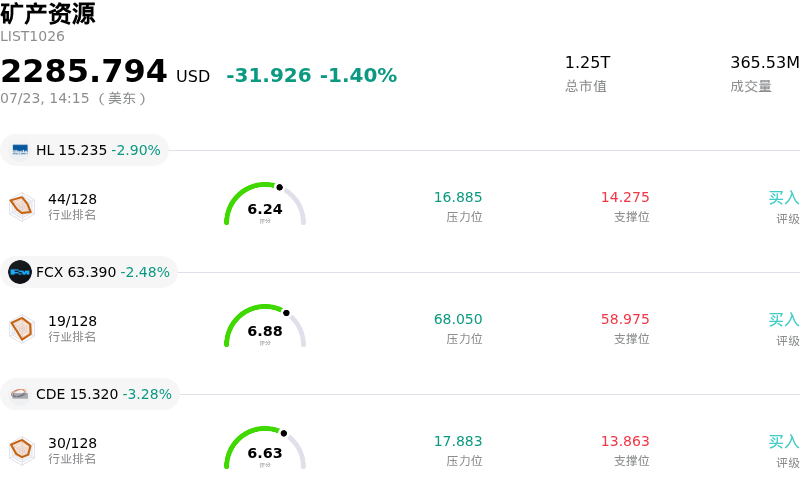800x488 pixels.
Task: Click the CDE 买入 rating
Action: [x=784, y=442]
